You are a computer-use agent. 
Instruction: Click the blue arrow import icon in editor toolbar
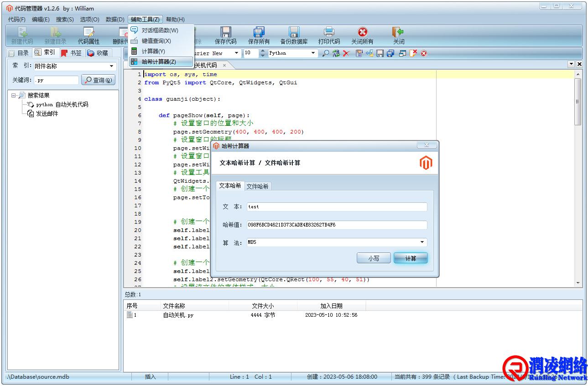click(x=369, y=53)
